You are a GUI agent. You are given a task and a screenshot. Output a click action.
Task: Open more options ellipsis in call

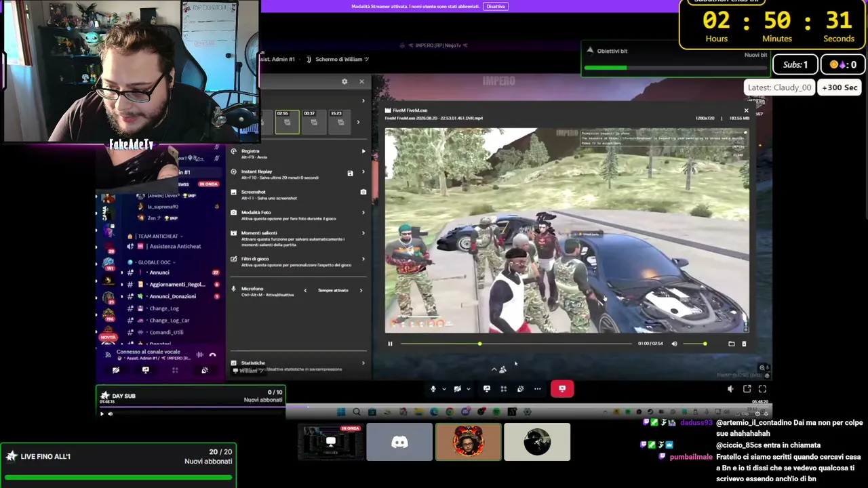pyautogui.click(x=537, y=389)
